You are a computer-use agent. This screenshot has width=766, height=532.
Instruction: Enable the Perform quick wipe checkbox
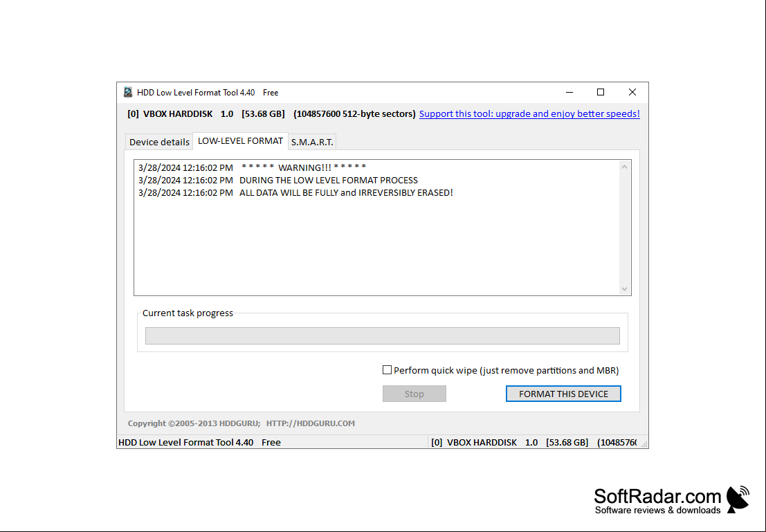click(387, 370)
